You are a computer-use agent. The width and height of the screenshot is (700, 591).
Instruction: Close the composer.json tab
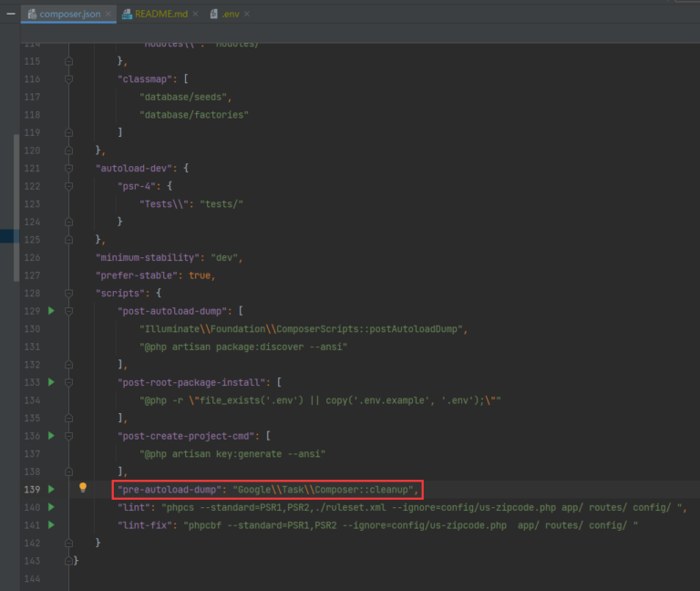pos(109,14)
